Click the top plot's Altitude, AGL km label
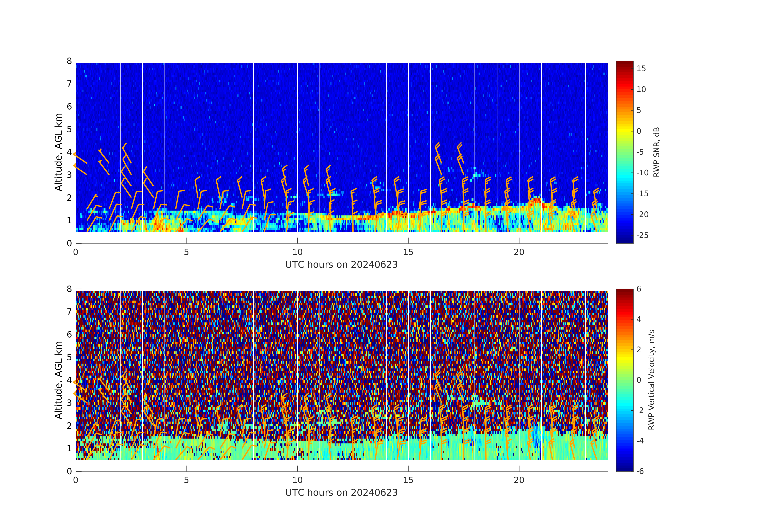Screen dimensions: 775x532 pos(58,152)
